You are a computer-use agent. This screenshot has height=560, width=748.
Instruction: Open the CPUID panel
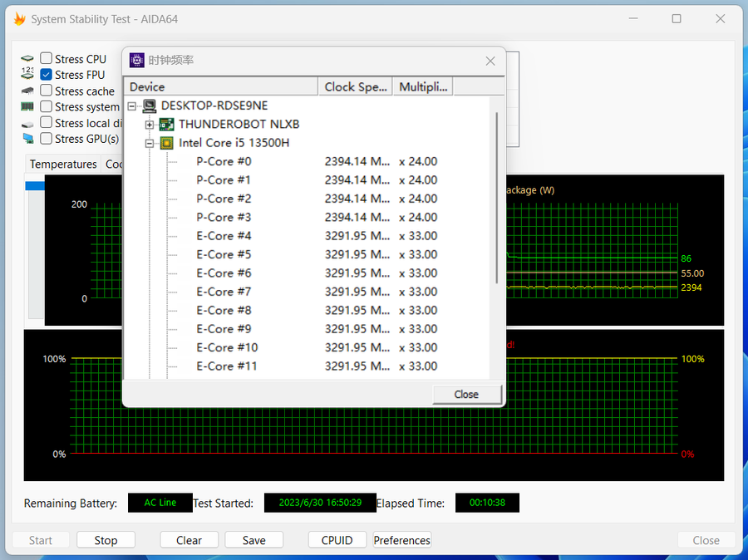tap(337, 540)
